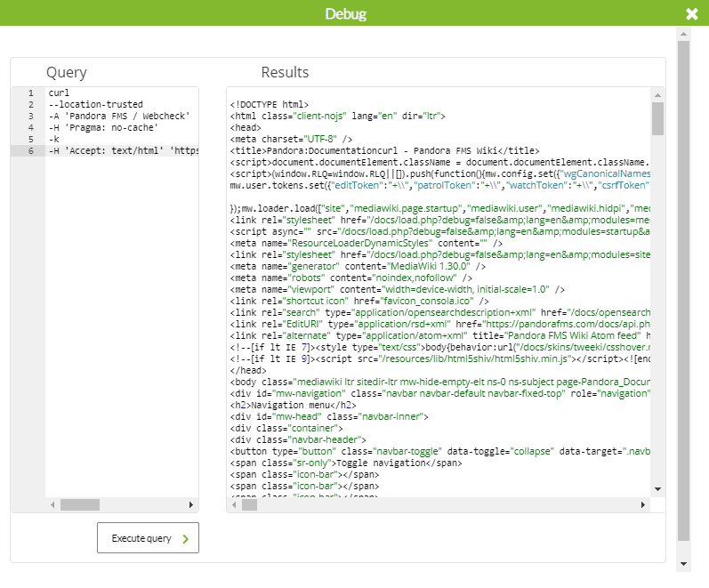Click the Results horizontal scrollbar thumb
The image size is (709, 588).
pyautogui.click(x=249, y=504)
